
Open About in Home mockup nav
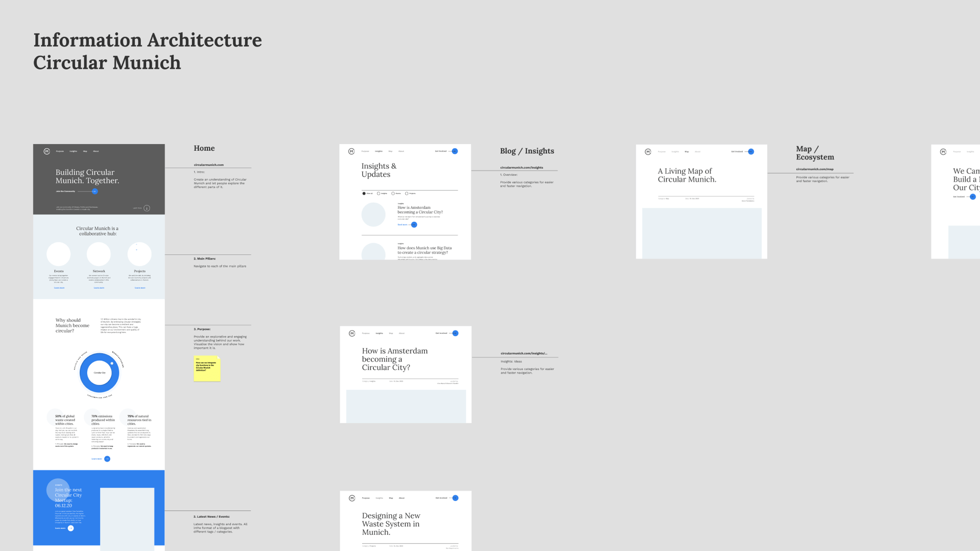96,151
